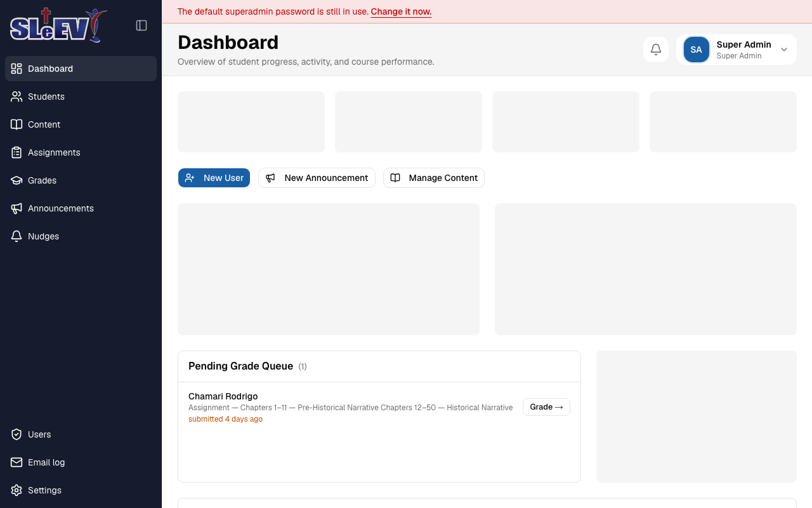Image resolution: width=812 pixels, height=508 pixels.
Task: Collapse the sidebar panel toggle icon
Action: coord(141,25)
